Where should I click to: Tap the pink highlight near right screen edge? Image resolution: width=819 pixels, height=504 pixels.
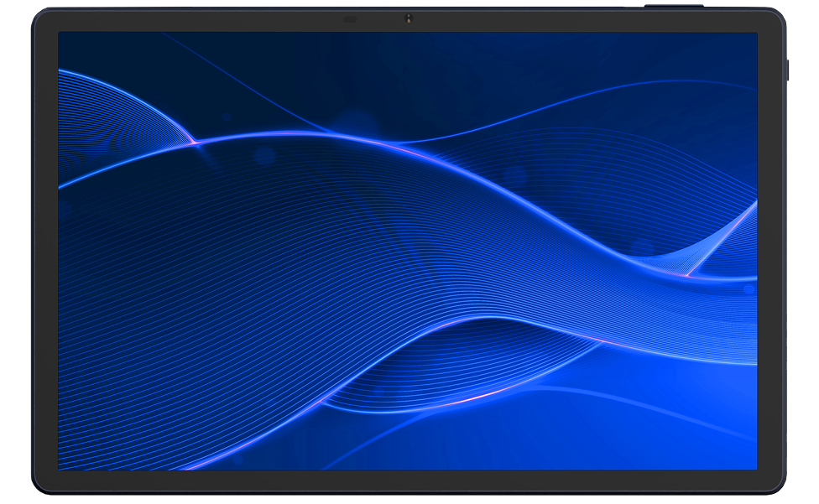point(690,273)
